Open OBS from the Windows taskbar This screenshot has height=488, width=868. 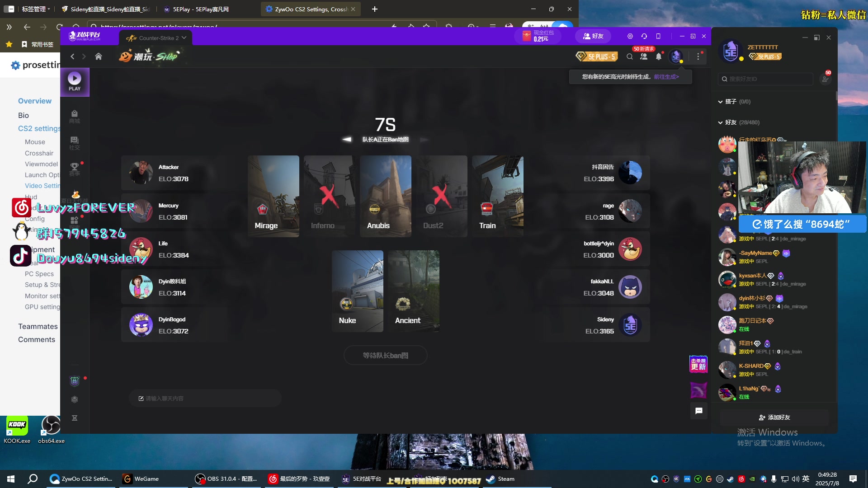point(226,479)
